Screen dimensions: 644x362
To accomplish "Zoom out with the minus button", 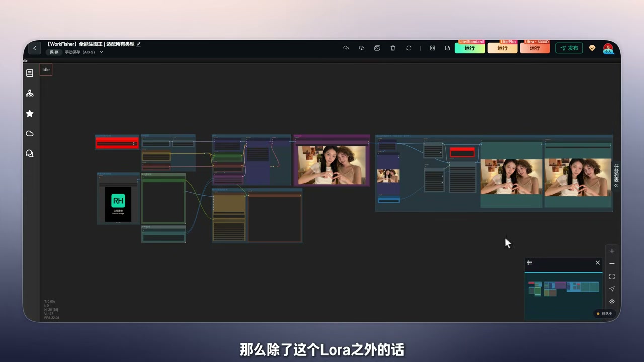I will 612,264.
